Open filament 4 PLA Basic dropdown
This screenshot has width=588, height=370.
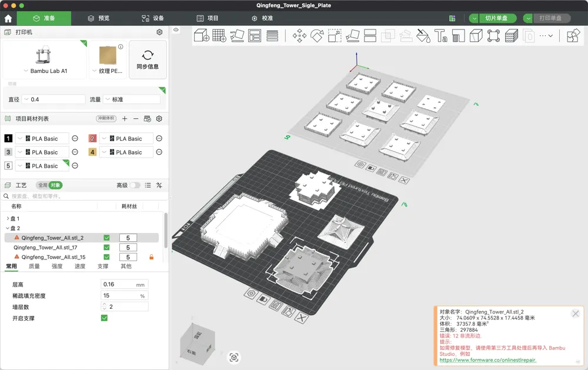[126, 152]
